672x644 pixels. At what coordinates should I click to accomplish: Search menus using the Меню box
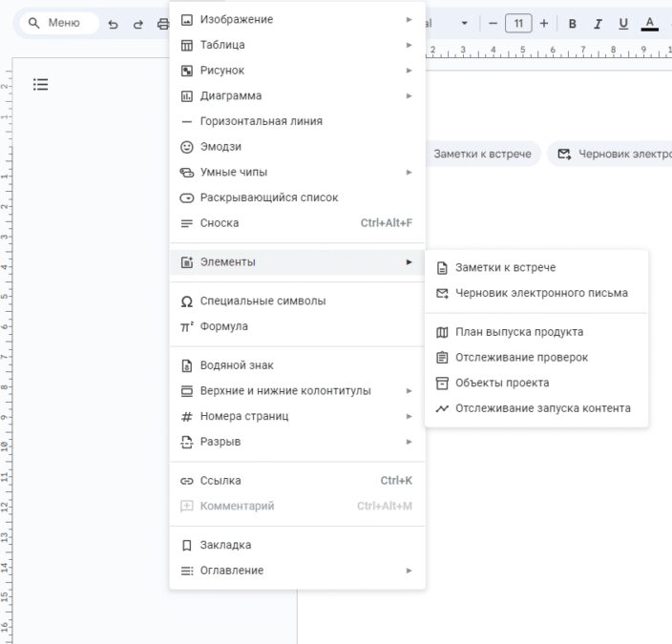point(59,24)
